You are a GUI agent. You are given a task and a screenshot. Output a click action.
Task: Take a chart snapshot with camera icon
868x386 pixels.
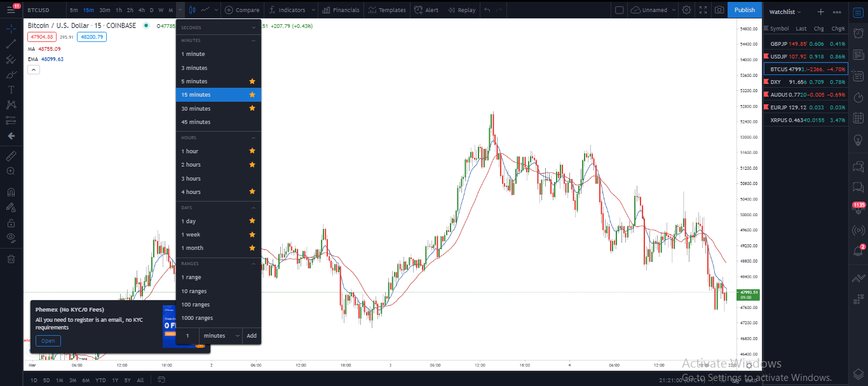pos(719,10)
